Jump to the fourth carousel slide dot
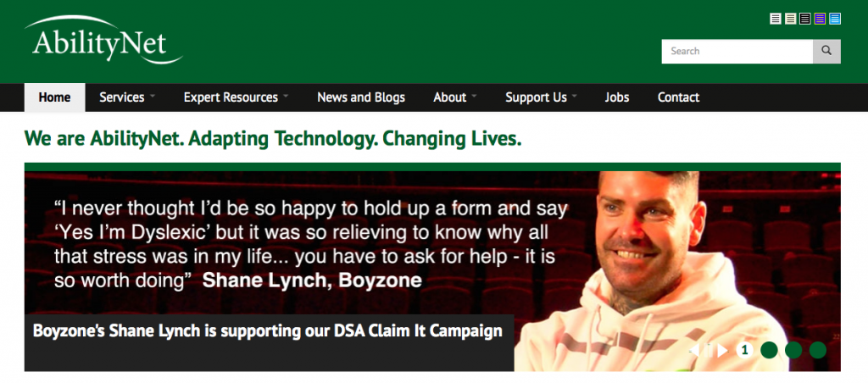 [x=818, y=350]
